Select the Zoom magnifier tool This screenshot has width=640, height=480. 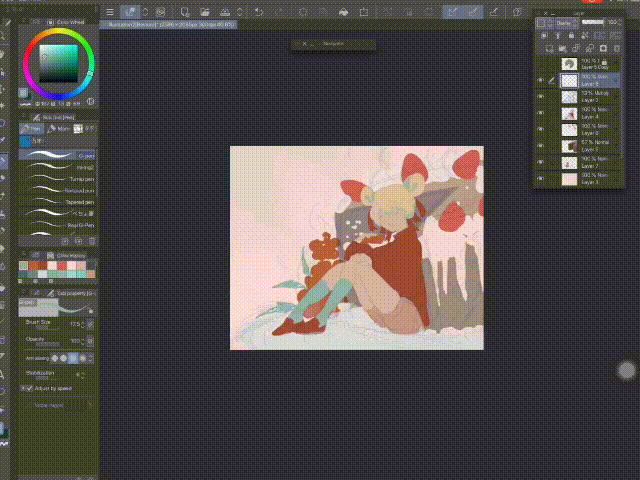pyautogui.click(x=3, y=36)
